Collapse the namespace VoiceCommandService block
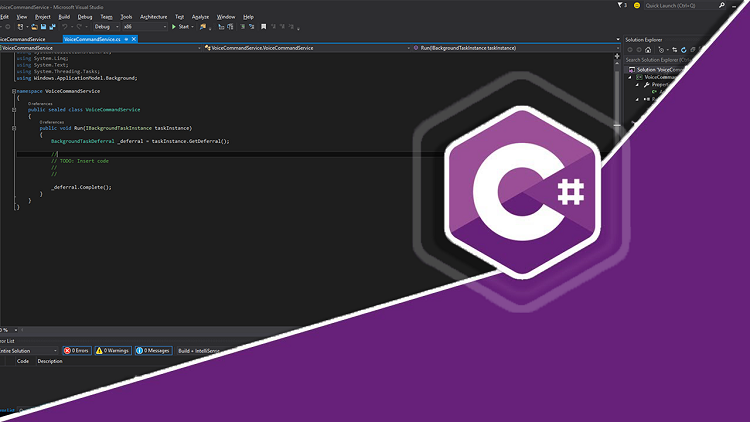Image resolution: width=750 pixels, height=422 pixels. point(14,91)
